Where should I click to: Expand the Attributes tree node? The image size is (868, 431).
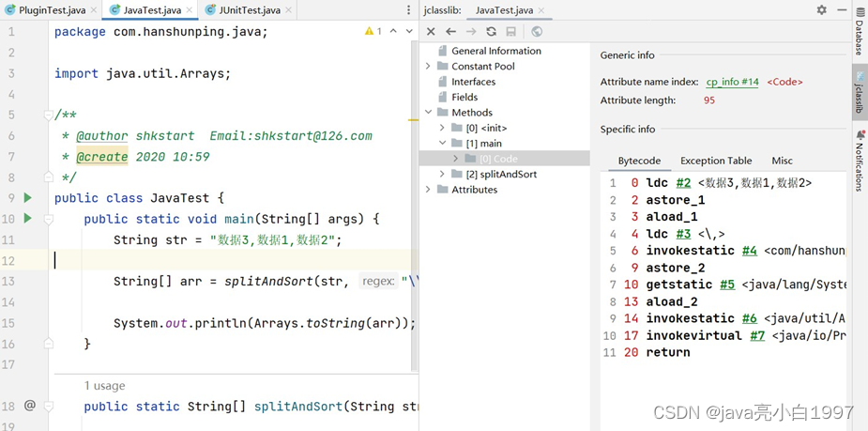428,190
